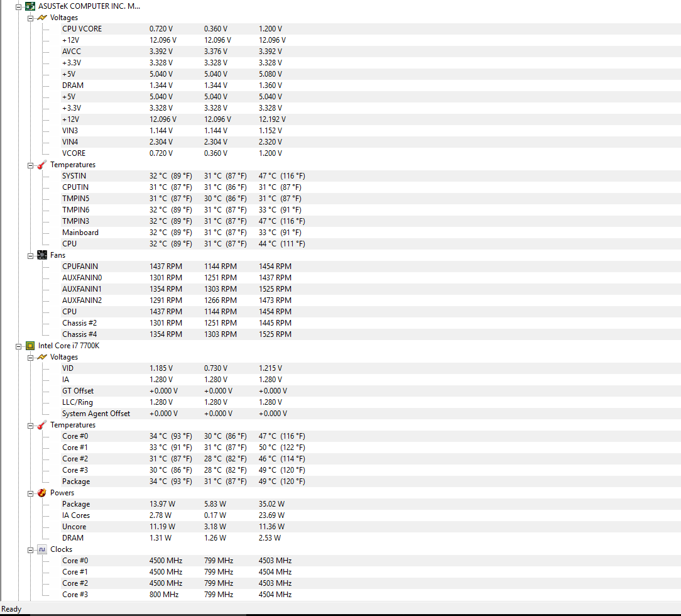Image resolution: width=681 pixels, height=616 pixels.
Task: Click the Clocks waveform icon
Action: point(42,549)
